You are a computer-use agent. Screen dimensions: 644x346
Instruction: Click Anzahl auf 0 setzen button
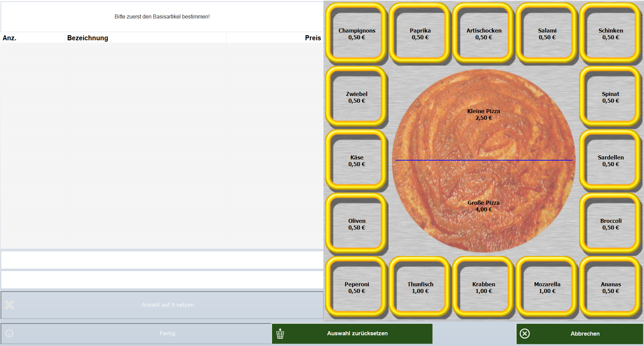(162, 305)
